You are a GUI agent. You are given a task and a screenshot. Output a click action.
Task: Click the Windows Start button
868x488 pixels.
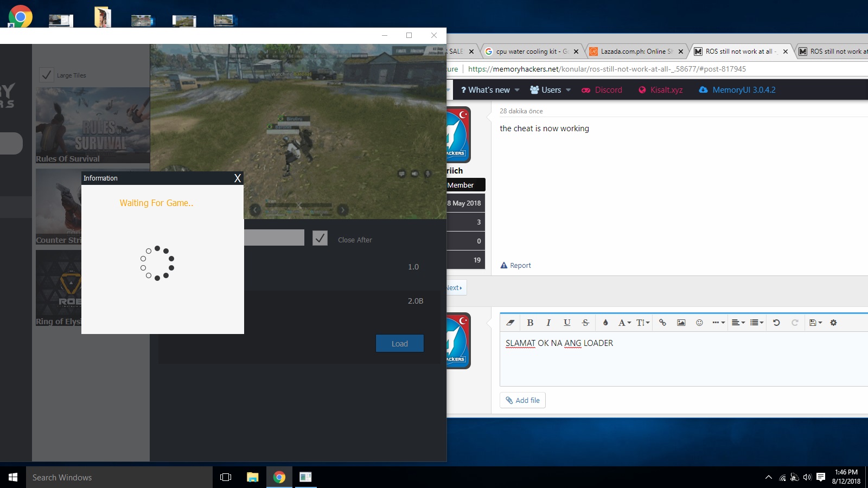pos(13,477)
